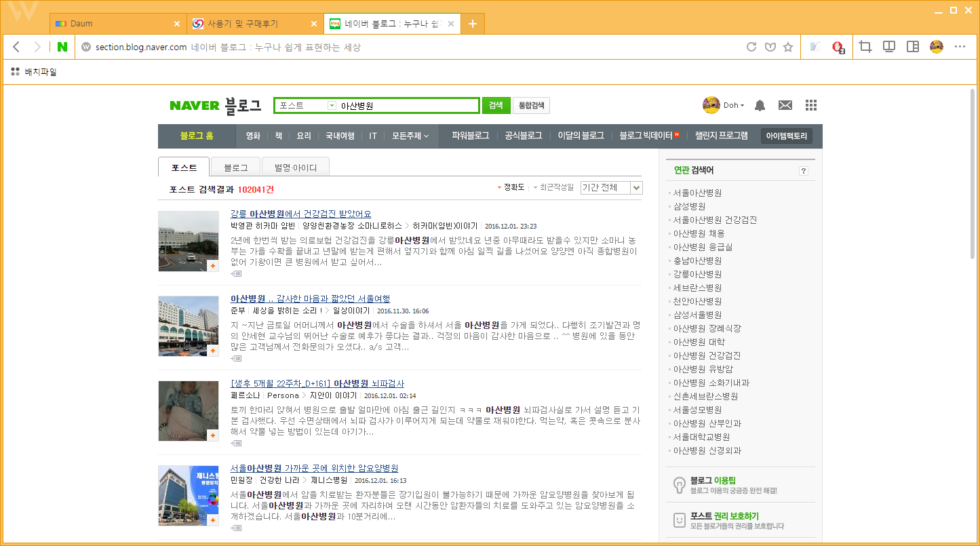Open post 아산병원 .. 감사한 마음과 짧았던 서울여행
Viewport: 980px width, 546px height.
[x=310, y=298]
